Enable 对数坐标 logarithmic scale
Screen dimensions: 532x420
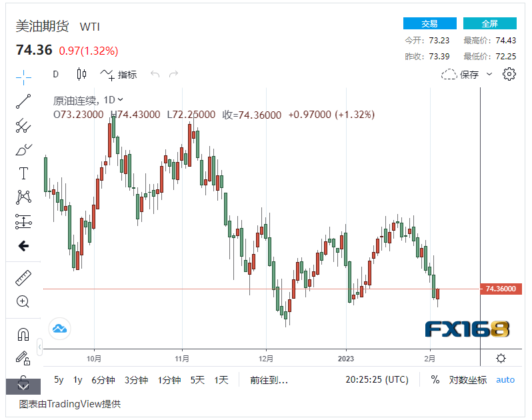(467, 380)
